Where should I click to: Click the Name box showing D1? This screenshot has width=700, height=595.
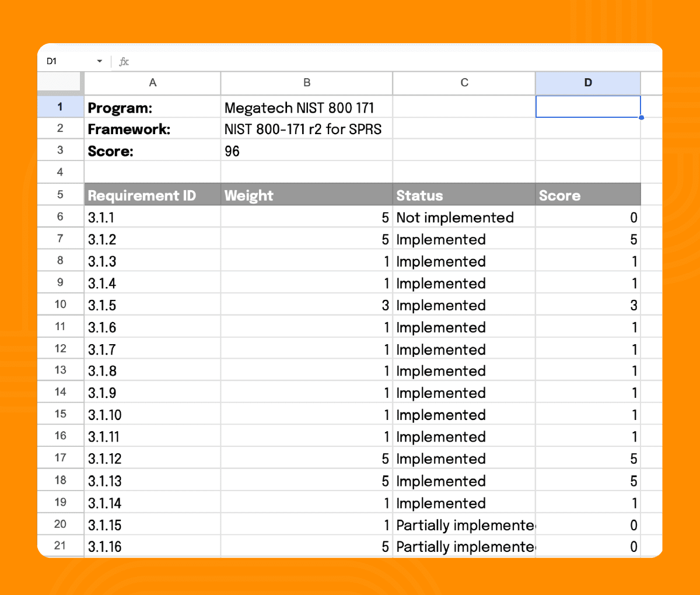[x=67, y=61]
